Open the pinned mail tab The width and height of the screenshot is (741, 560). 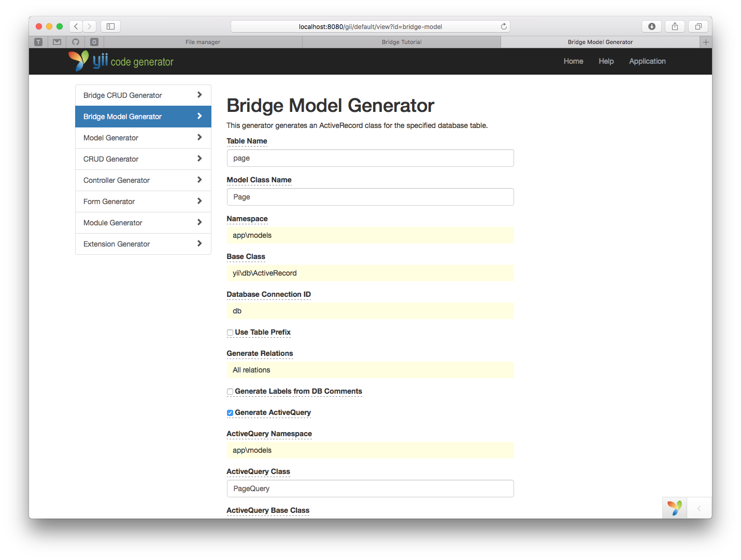coord(57,42)
